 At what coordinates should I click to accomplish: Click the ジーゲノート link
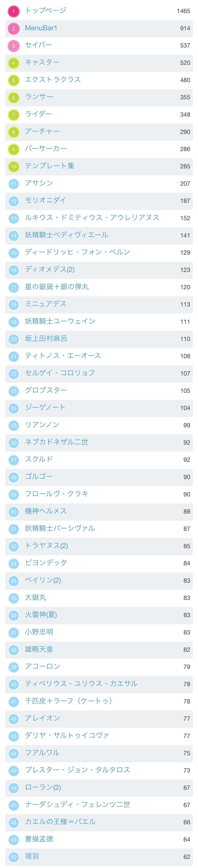(45, 407)
